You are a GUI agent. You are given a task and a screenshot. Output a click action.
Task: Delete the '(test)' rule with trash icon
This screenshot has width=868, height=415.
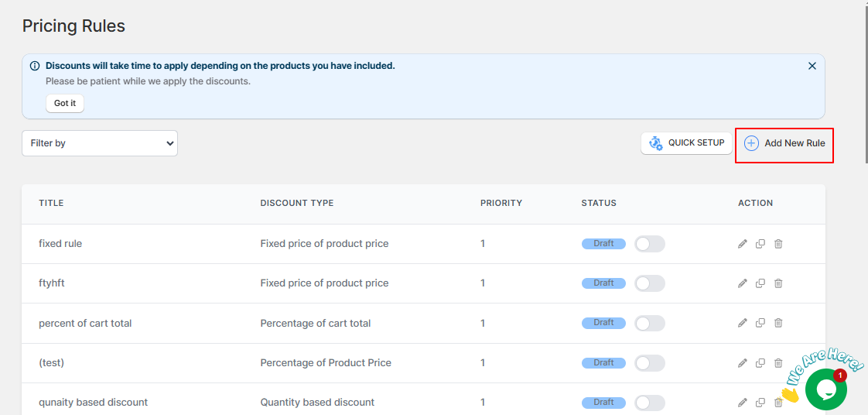(777, 363)
